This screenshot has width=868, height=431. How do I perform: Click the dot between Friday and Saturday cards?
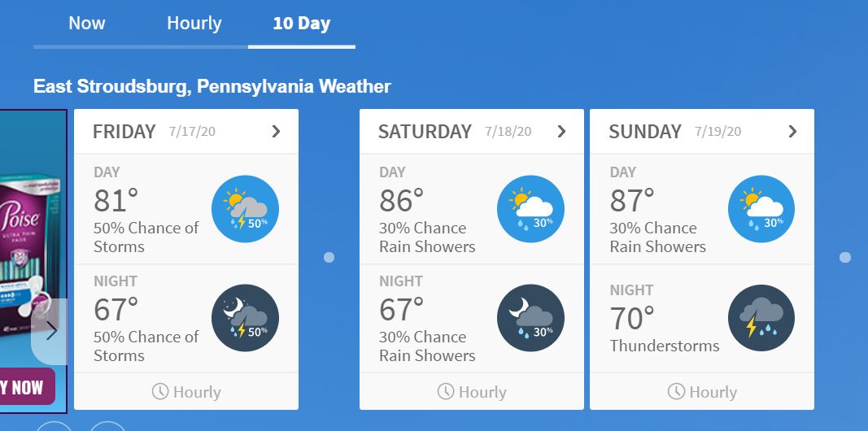[329, 258]
